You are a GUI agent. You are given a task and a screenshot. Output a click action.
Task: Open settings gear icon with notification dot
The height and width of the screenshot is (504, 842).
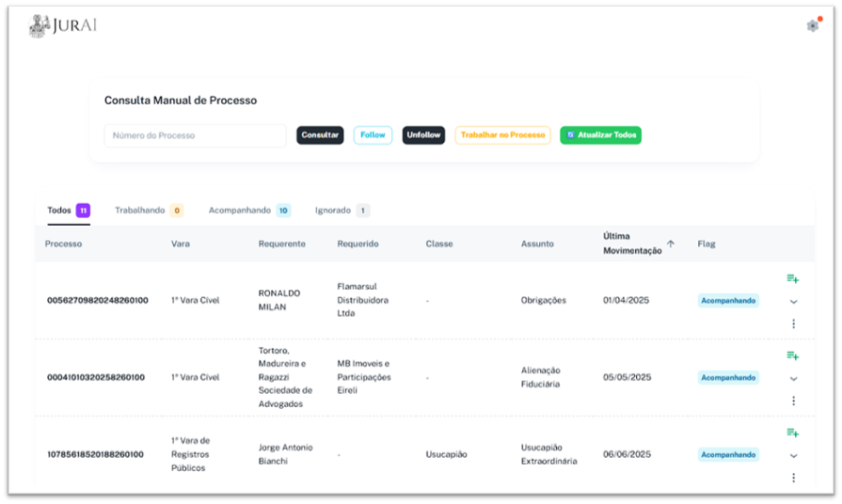tap(813, 25)
